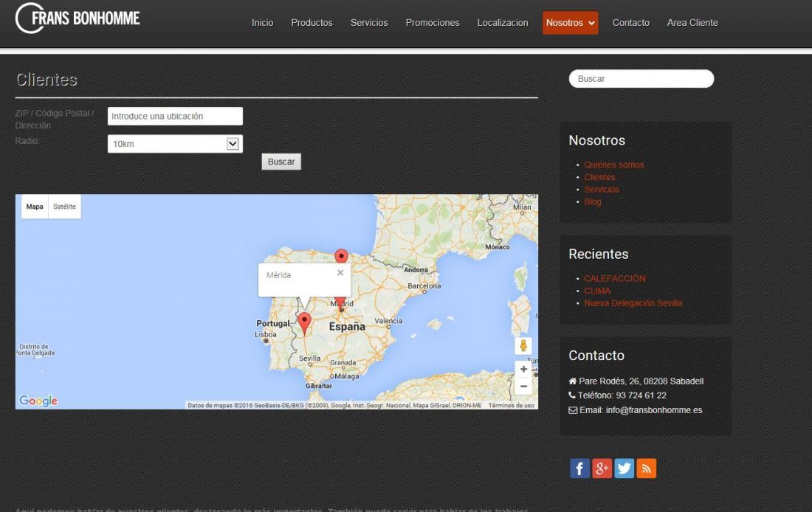Image resolution: width=812 pixels, height=512 pixels.
Task: Open the Facebook social icon
Action: 579,468
